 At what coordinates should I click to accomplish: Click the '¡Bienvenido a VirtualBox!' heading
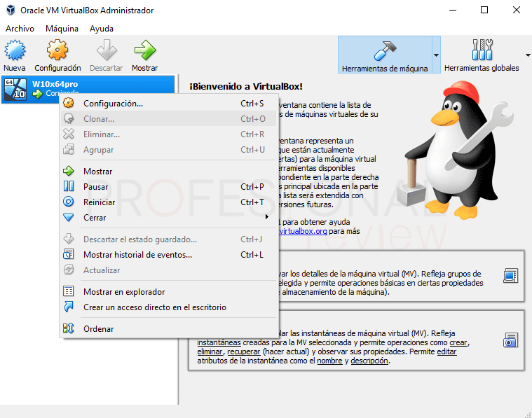pos(246,86)
